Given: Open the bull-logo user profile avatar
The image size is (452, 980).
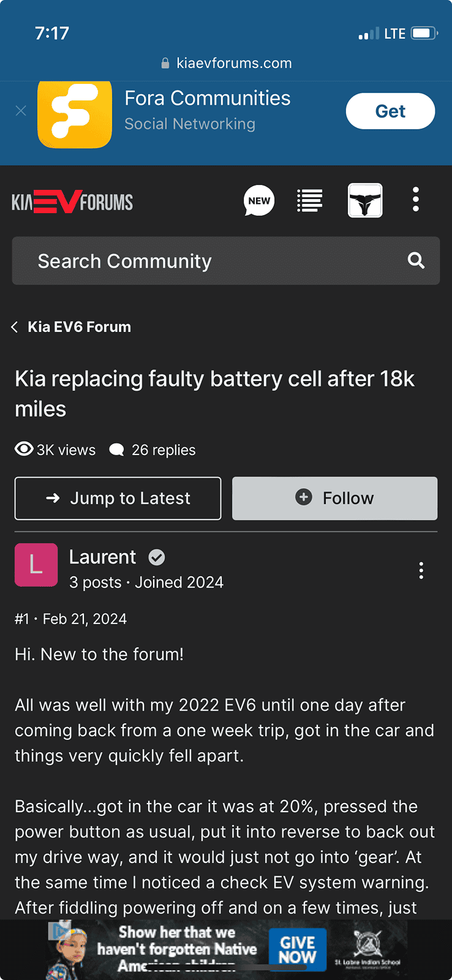Looking at the screenshot, I should click(365, 200).
